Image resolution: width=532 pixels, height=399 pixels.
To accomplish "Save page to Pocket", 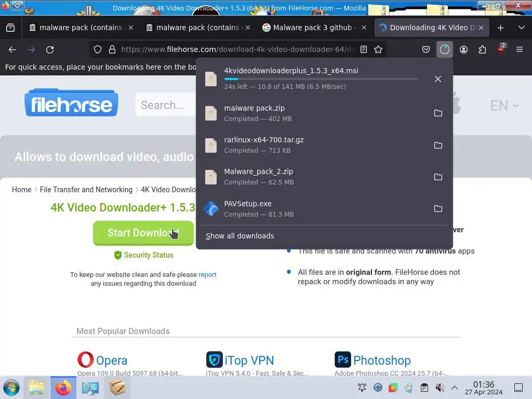I will (426, 49).
